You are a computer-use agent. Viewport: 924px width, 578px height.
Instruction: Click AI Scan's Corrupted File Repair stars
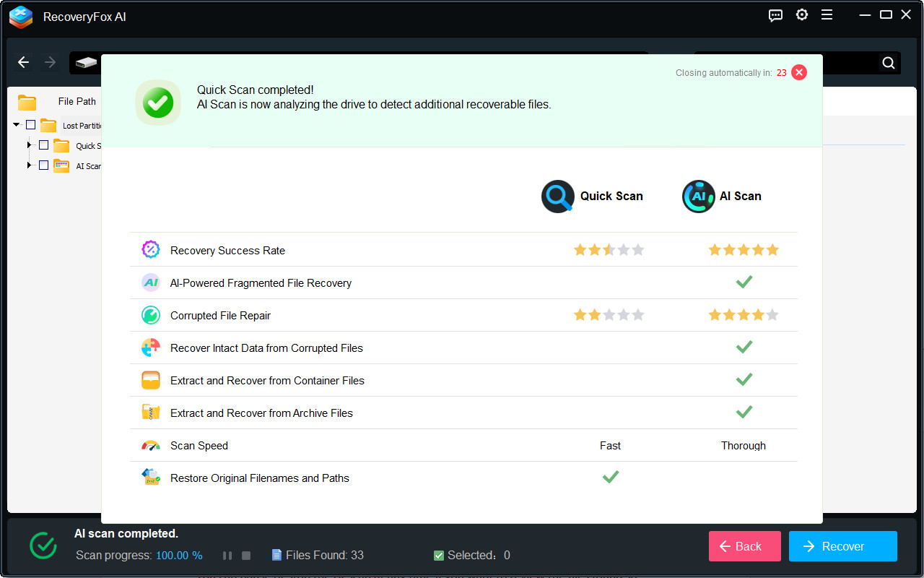[744, 315]
